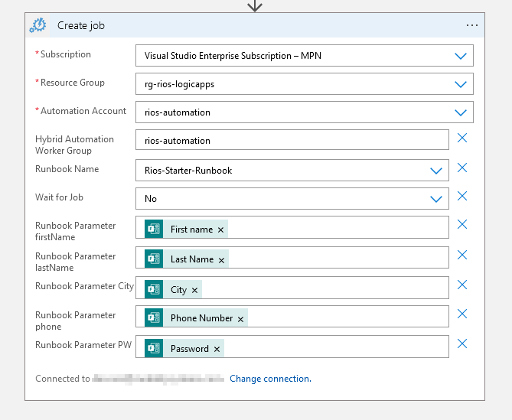
Task: Expand the Resource Group dropdown
Action: (x=461, y=84)
